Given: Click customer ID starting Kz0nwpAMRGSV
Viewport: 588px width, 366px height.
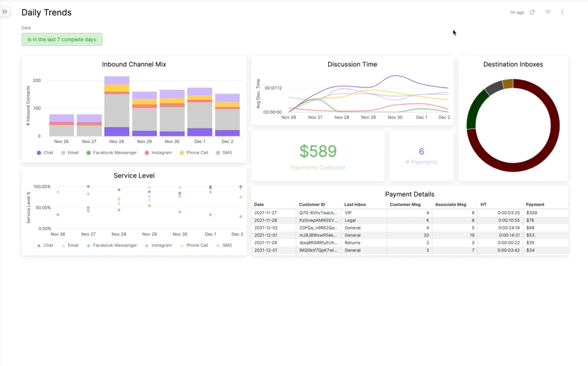Looking at the screenshot, I should (318, 220).
